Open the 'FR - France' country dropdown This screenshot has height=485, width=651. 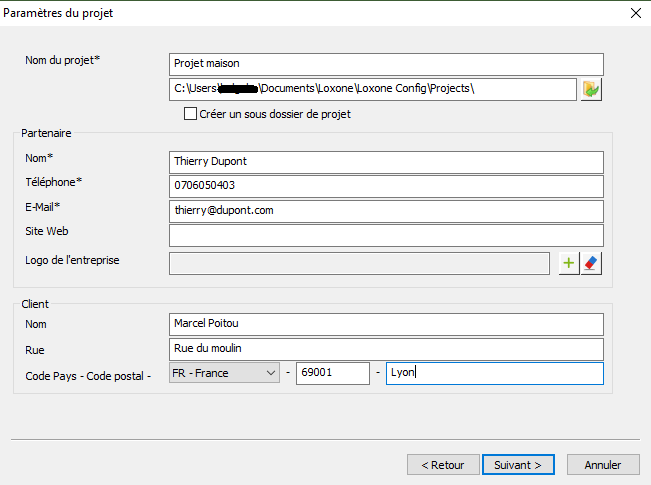tap(224, 373)
